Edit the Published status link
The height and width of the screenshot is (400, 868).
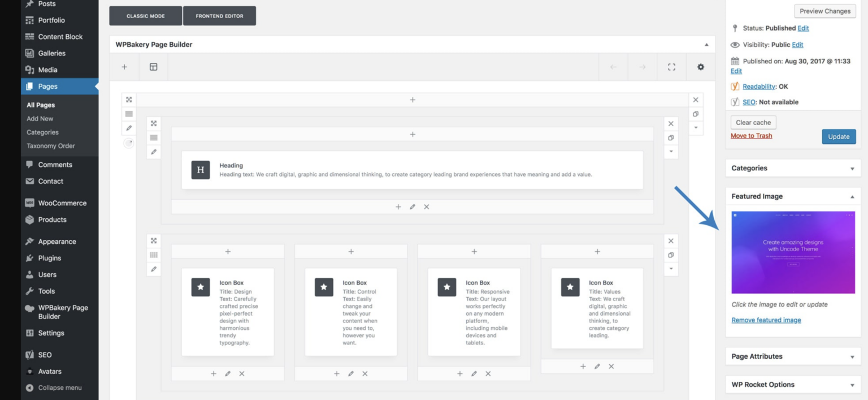point(803,28)
